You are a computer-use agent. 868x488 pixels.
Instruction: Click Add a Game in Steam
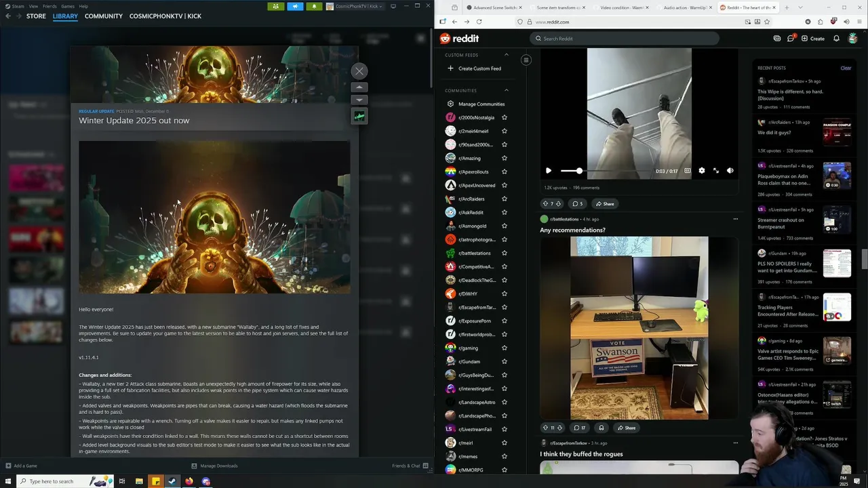click(21, 466)
